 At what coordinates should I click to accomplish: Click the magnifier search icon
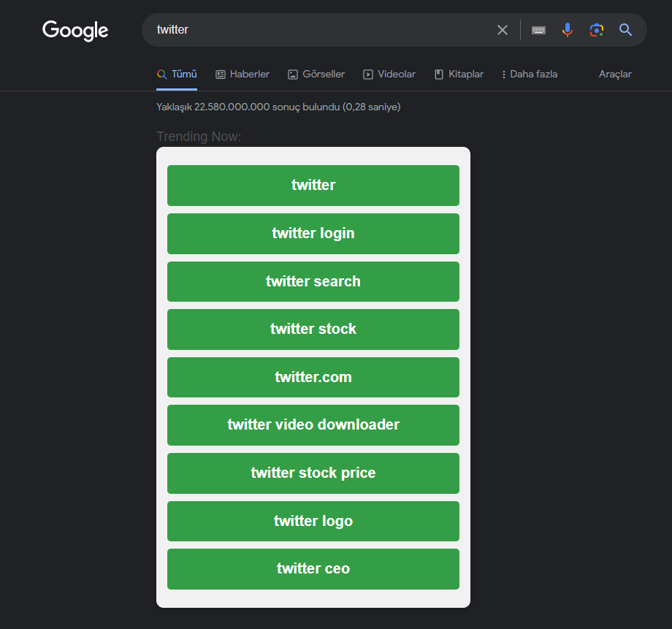625,29
